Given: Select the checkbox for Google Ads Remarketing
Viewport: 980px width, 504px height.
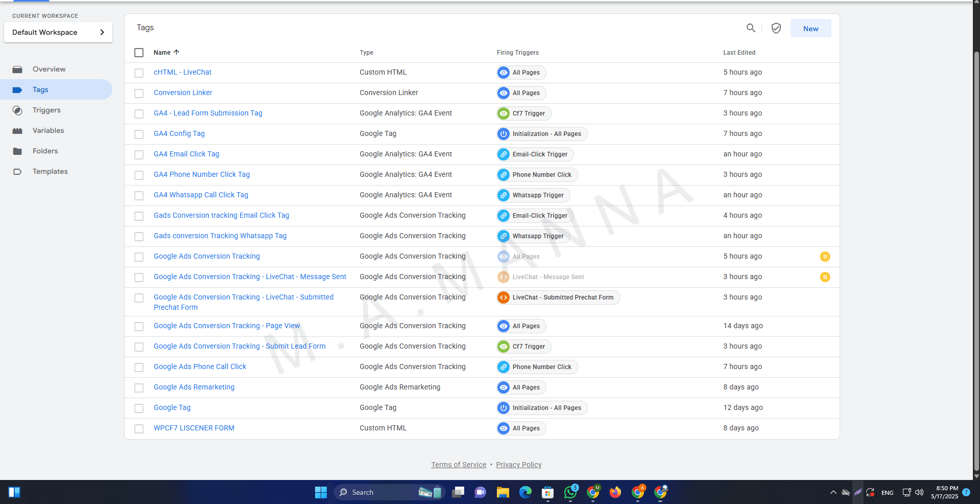Looking at the screenshot, I should pos(139,387).
